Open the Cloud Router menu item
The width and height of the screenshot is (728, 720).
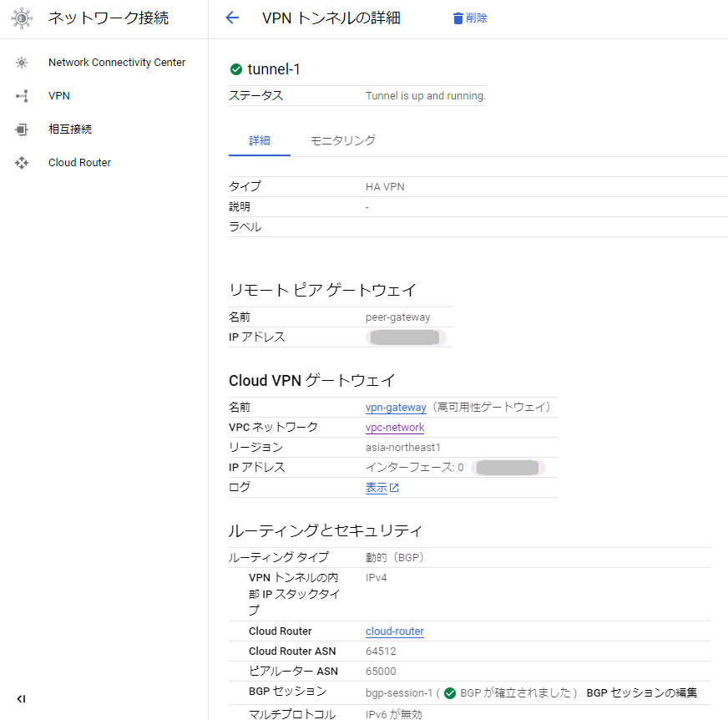79,163
